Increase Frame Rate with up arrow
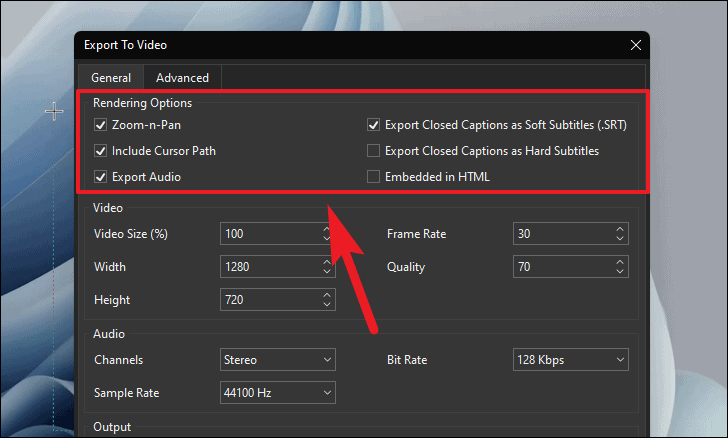This screenshot has height=438, width=728. 620,229
